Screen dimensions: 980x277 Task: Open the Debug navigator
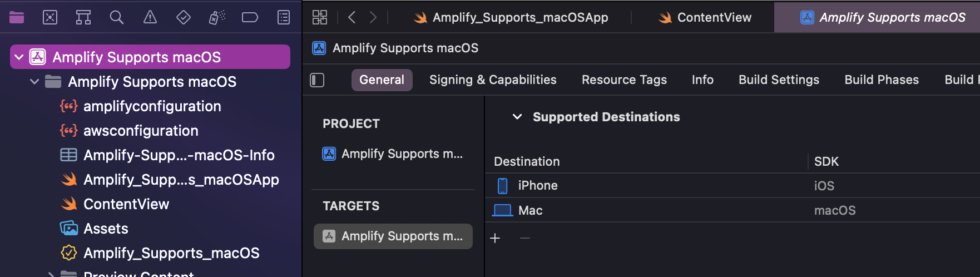pos(217,17)
